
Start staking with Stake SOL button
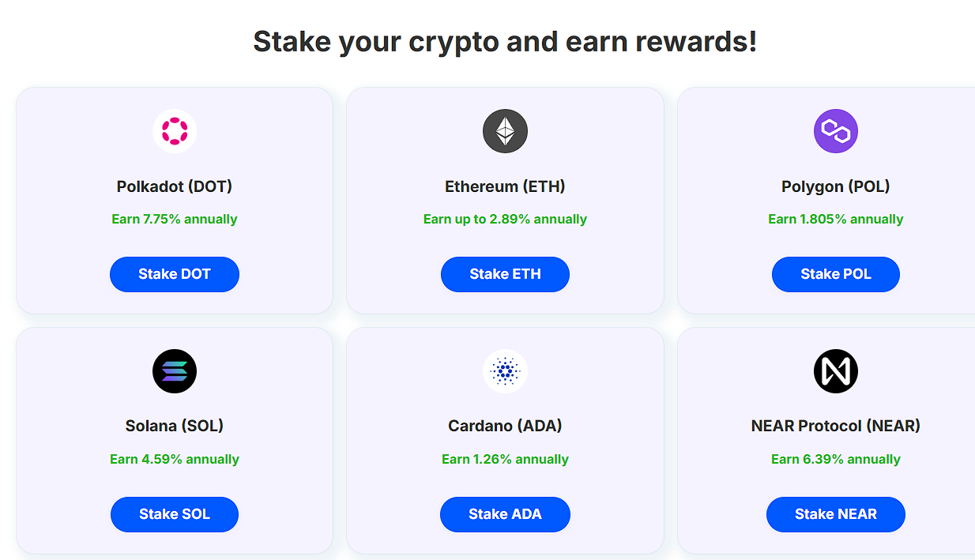pos(175,514)
